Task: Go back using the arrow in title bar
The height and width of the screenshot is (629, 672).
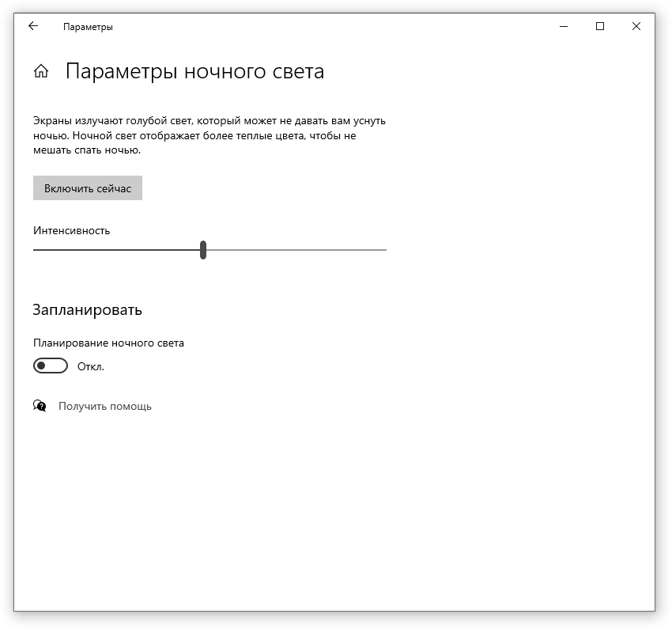Action: click(32, 26)
